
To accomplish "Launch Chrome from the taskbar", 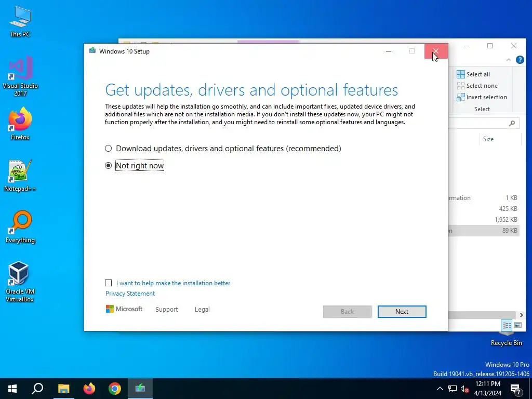I will tap(115, 389).
